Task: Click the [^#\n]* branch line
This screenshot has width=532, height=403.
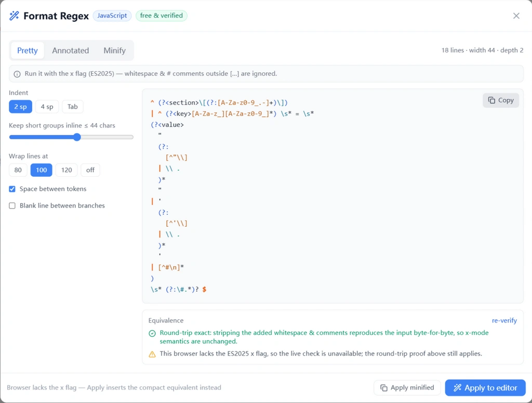Action: 168,267
